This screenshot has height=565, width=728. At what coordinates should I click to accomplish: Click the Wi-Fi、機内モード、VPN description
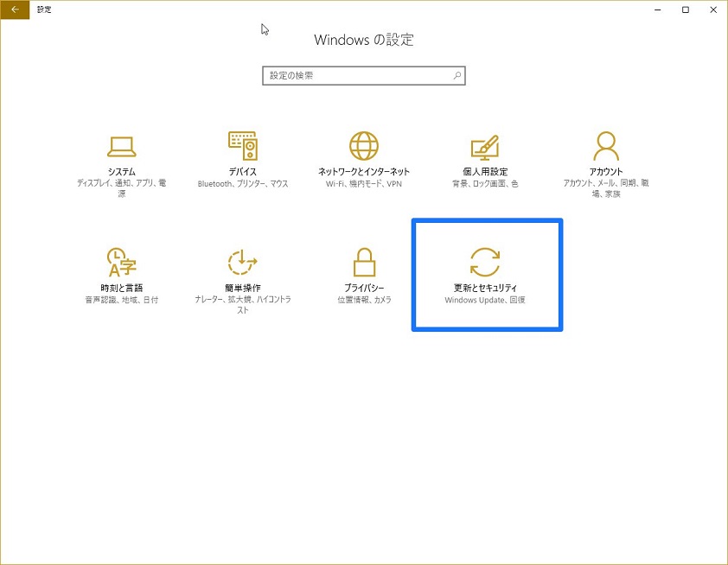click(364, 184)
